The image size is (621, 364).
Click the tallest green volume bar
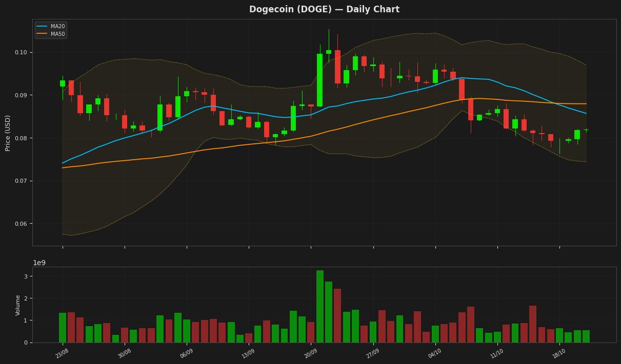click(x=320, y=307)
